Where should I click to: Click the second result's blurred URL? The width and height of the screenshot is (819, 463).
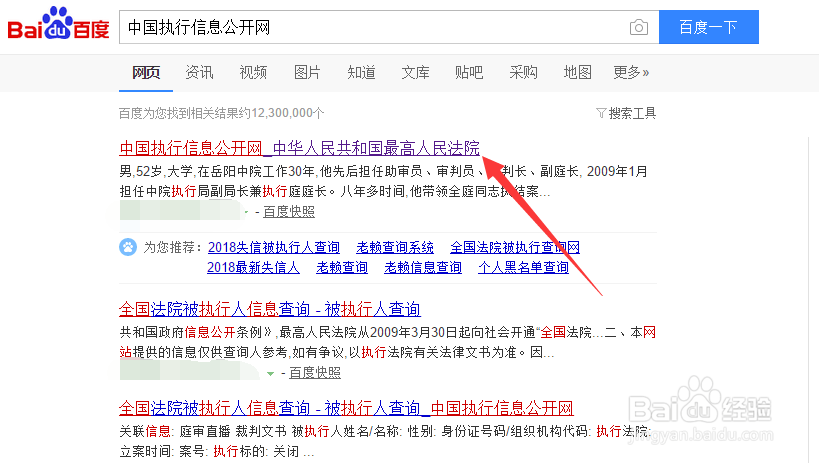[x=190, y=371]
